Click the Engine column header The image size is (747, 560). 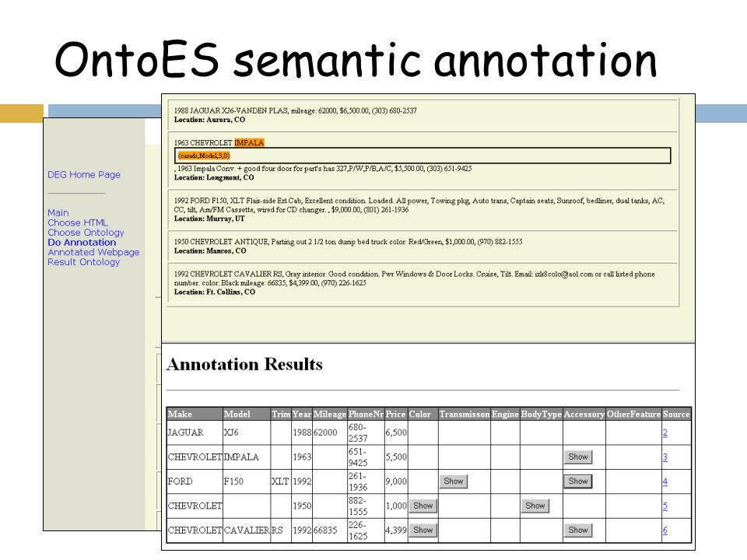coord(505,415)
